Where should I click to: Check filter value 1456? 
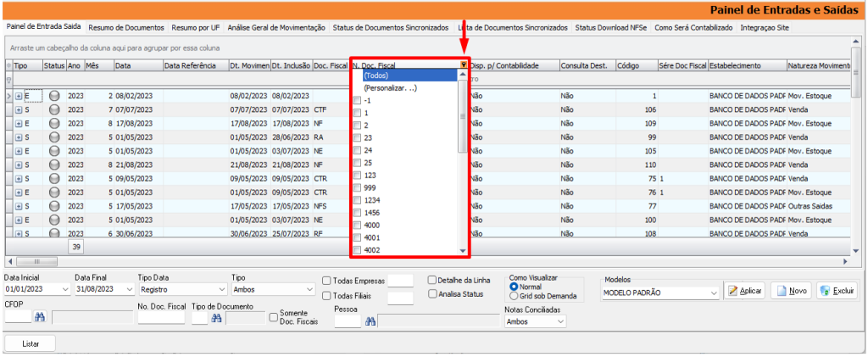tap(357, 213)
